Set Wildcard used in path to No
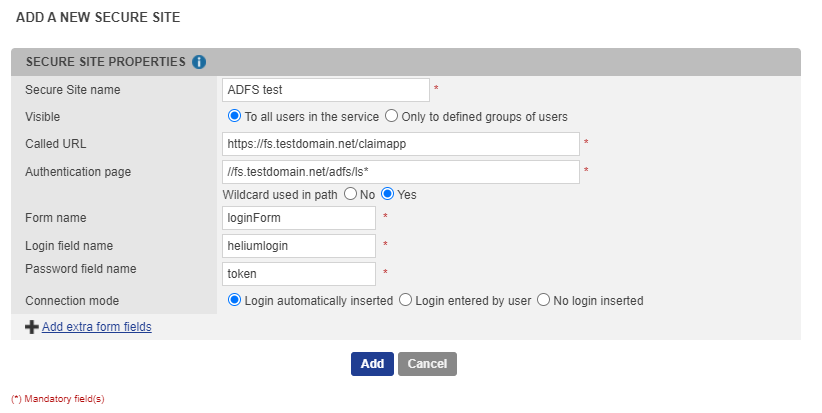This screenshot has height=413, width=822. pos(350,194)
